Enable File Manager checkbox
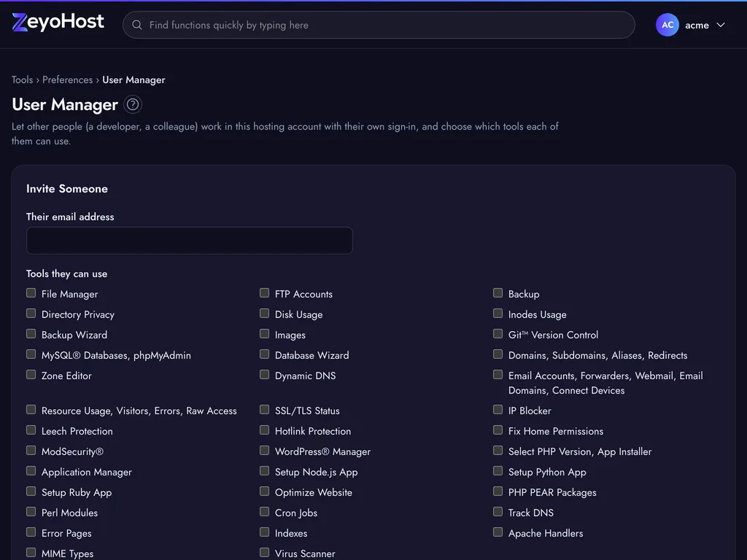Image resolution: width=747 pixels, height=560 pixels. point(31,293)
